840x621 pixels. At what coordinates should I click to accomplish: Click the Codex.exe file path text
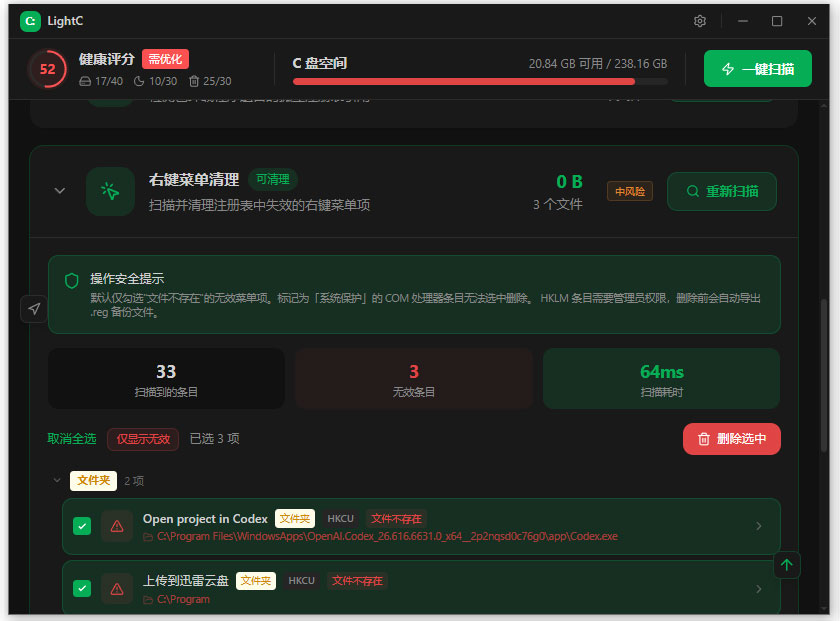point(387,536)
